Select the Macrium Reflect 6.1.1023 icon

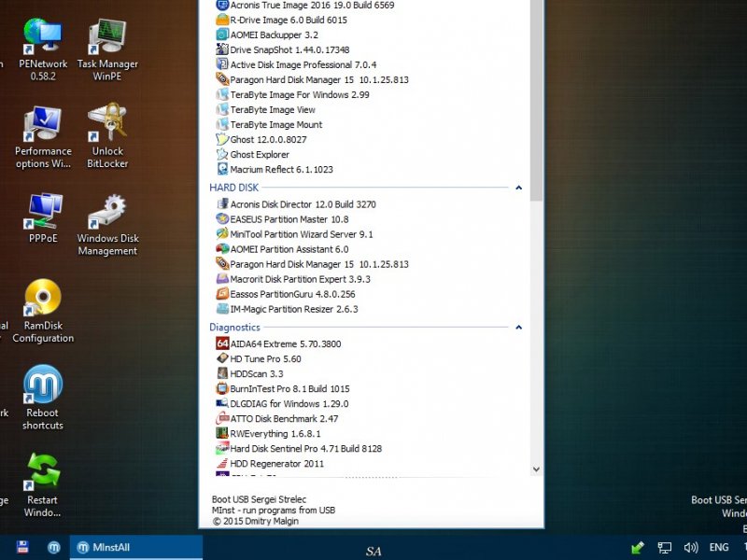click(x=222, y=169)
